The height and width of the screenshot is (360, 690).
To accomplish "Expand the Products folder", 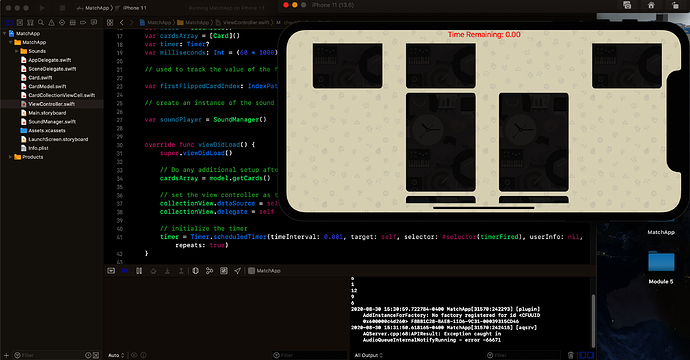I will [x=11, y=157].
